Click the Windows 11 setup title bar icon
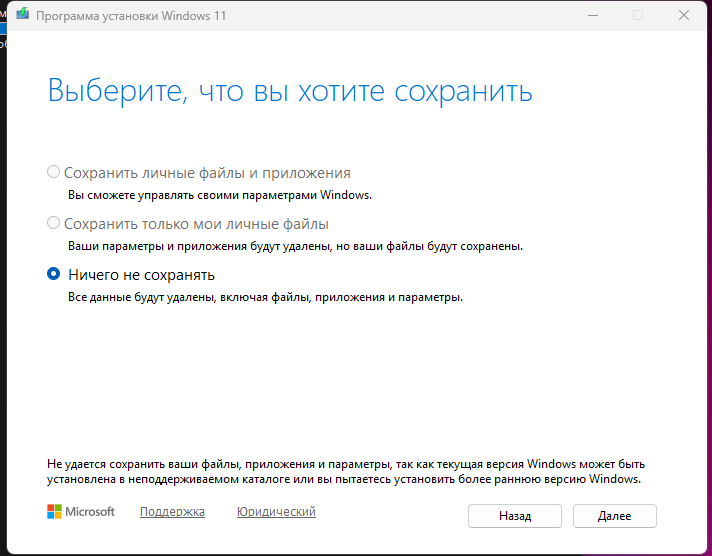Image resolution: width=712 pixels, height=556 pixels. click(22, 15)
